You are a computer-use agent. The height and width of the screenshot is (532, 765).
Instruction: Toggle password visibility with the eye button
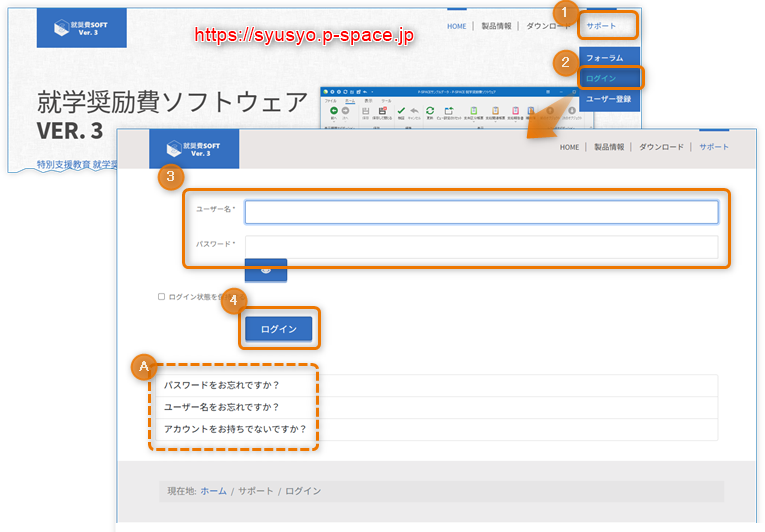(x=266, y=270)
